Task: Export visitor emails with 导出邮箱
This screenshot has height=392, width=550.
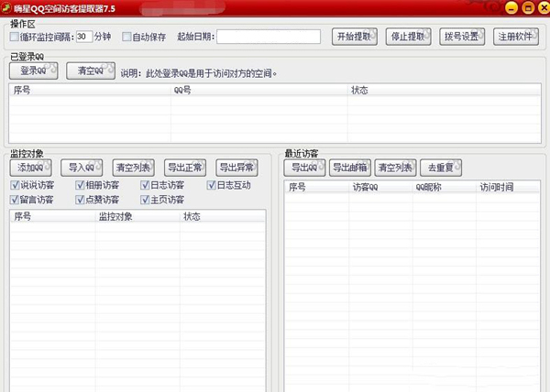Action: point(349,168)
